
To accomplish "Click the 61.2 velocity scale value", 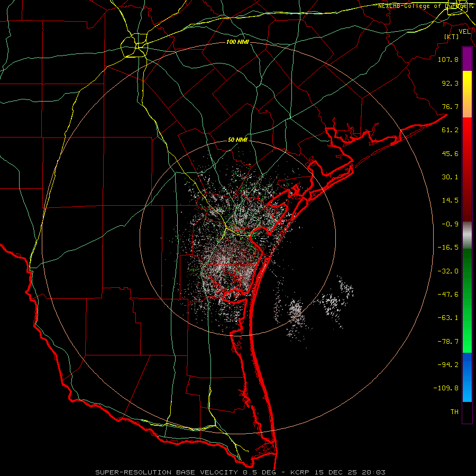I will (x=450, y=130).
